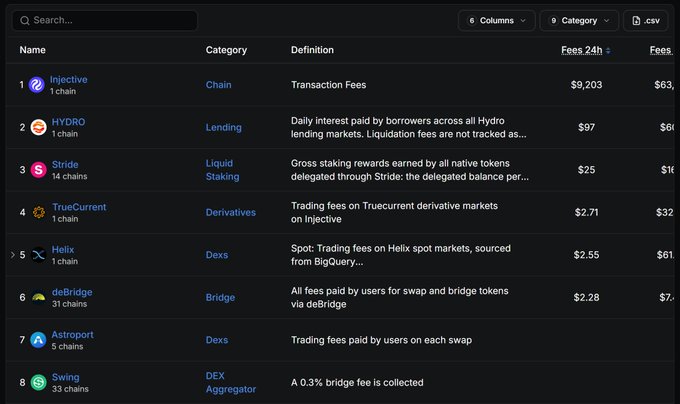This screenshot has width=680, height=404.
Task: Expand the Helix row chevron
Action: pos(13,254)
